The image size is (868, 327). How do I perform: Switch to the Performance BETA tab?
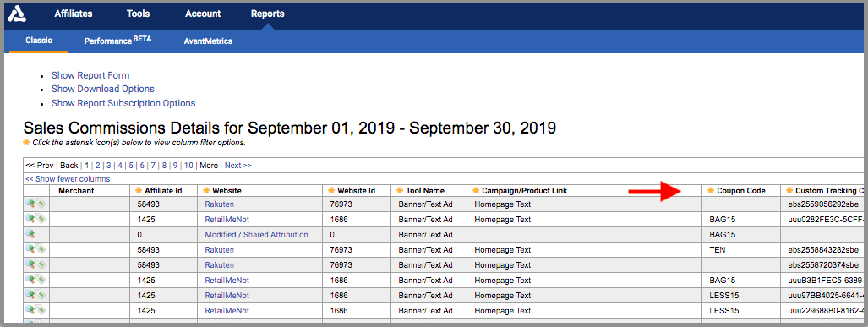tap(117, 41)
